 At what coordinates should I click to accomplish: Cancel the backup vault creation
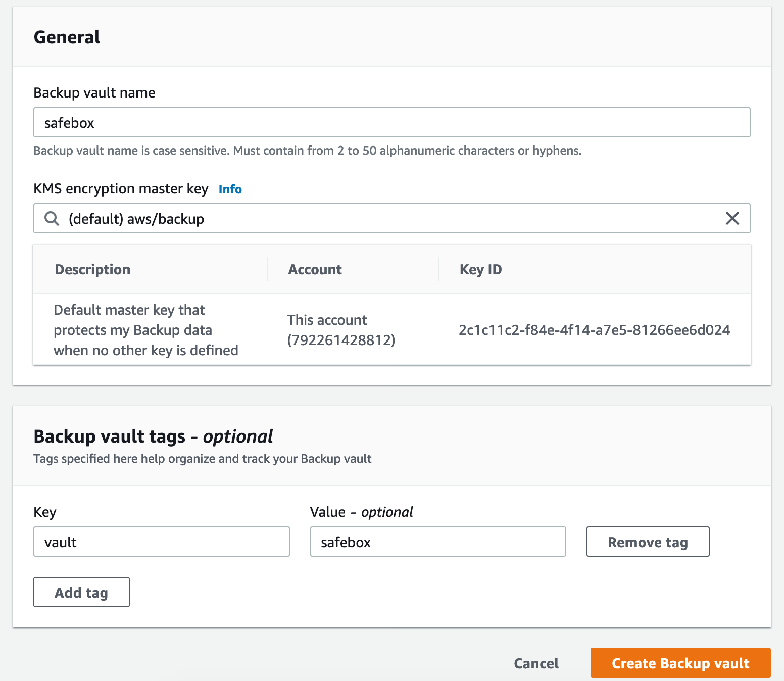point(536,663)
